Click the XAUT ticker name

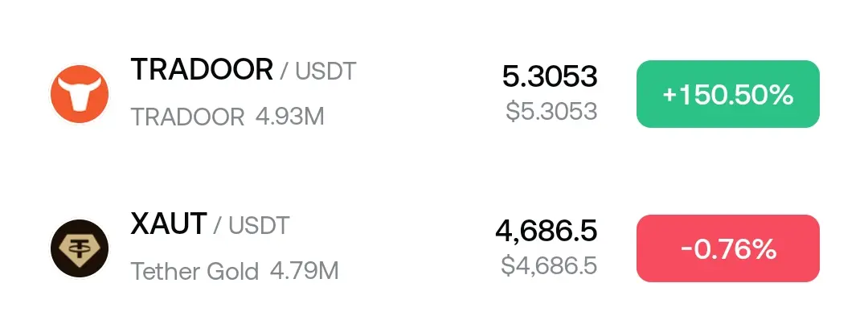[x=168, y=224]
